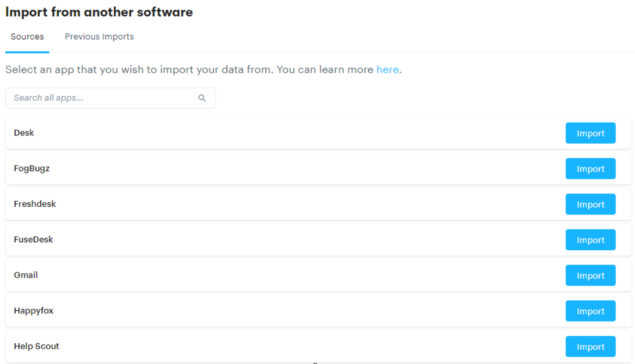This screenshot has height=364, width=635.
Task: Click Import next to Happyfox
Action: tap(591, 311)
